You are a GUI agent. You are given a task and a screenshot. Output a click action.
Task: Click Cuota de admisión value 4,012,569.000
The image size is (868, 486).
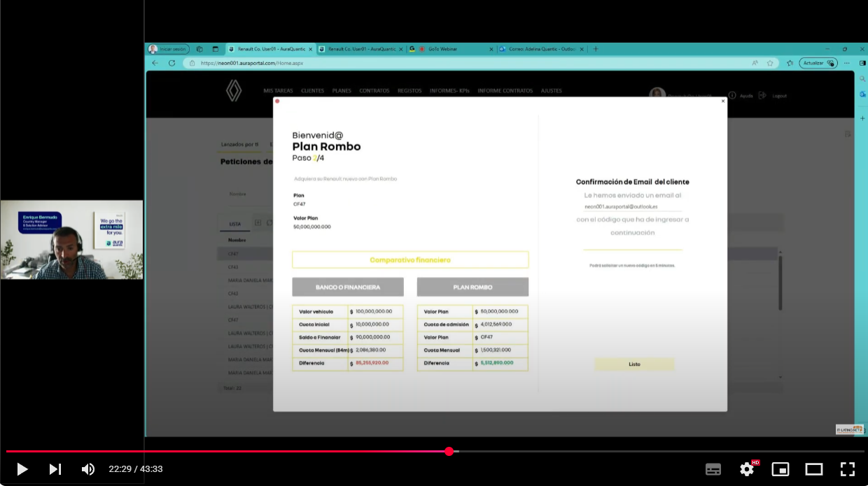coord(496,324)
